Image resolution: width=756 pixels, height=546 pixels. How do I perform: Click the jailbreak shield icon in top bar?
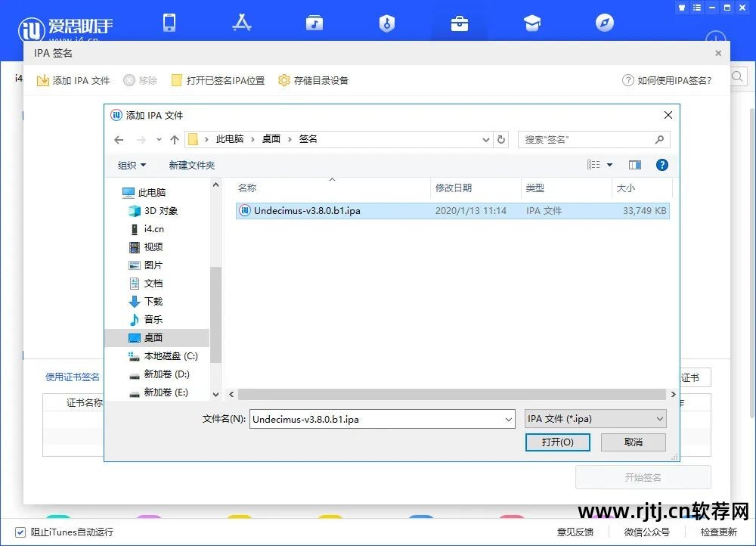point(387,23)
